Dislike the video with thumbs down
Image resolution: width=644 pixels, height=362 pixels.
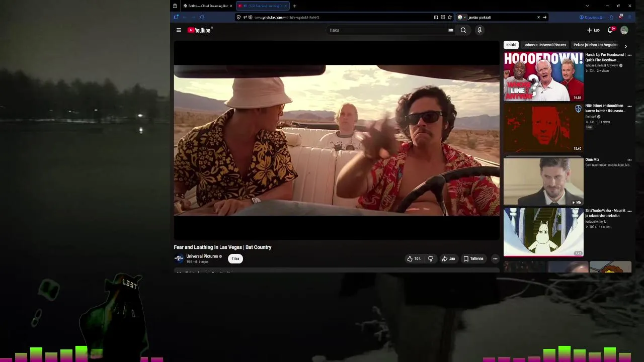coord(431,258)
